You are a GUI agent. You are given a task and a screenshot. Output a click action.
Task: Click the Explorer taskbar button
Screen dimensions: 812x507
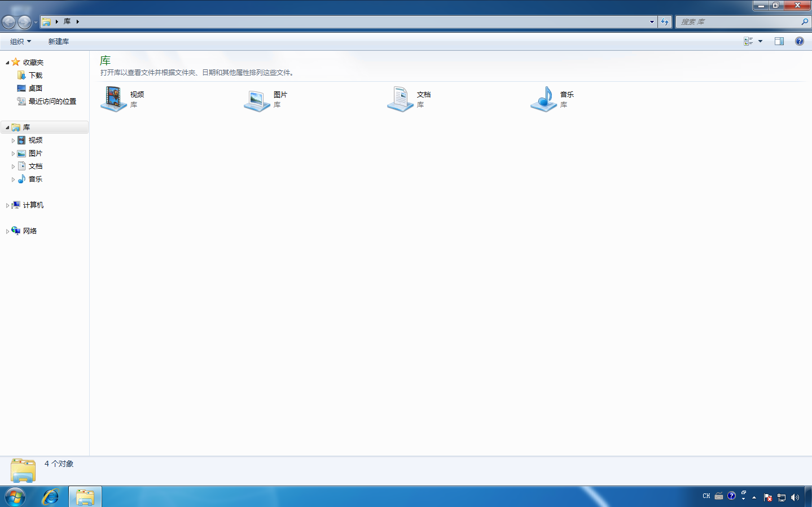(x=85, y=497)
